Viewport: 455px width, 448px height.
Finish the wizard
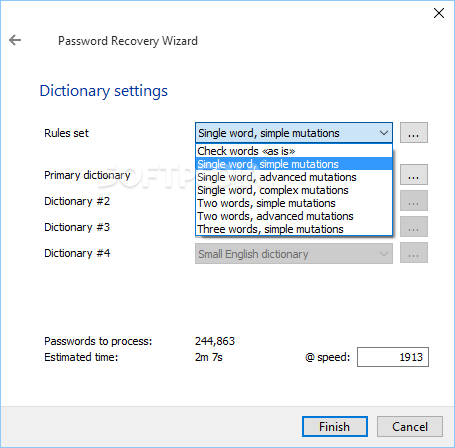point(335,426)
